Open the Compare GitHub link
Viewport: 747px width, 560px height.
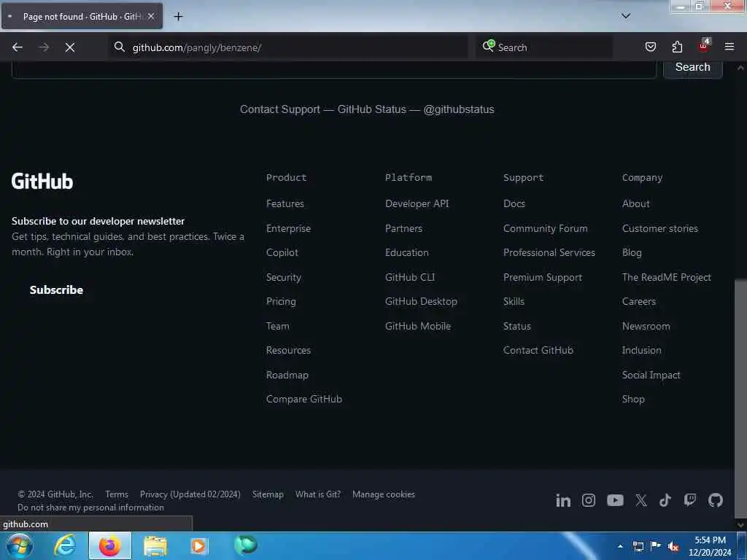click(x=304, y=399)
